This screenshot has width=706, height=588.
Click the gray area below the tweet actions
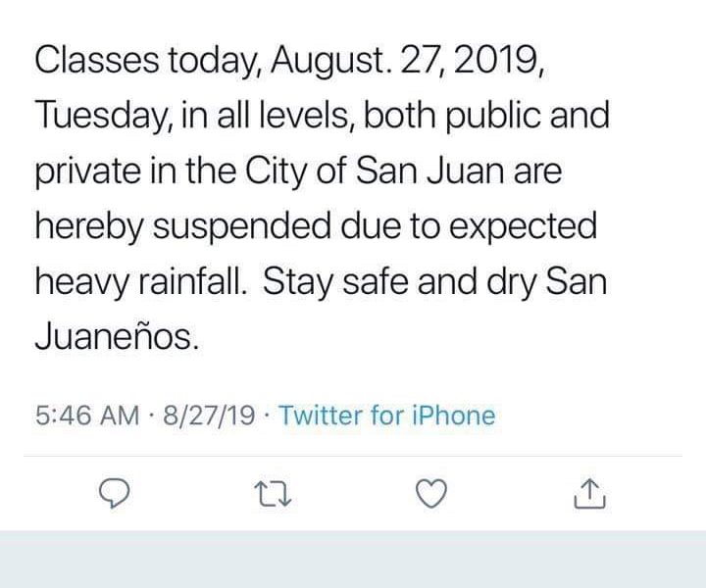click(353, 561)
